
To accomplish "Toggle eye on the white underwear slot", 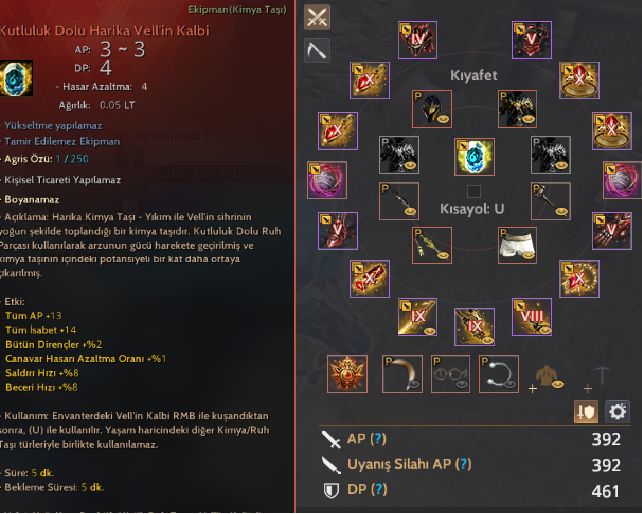I will coord(529,256).
